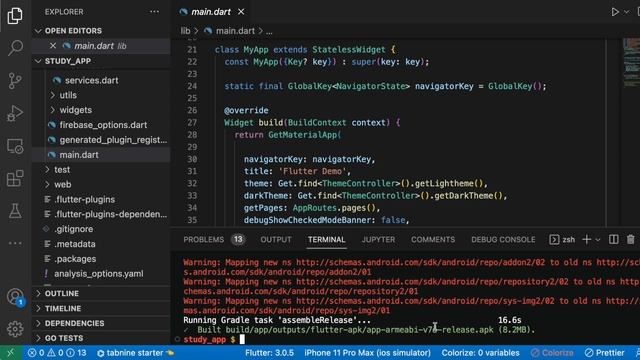Open the errors and warnings count in status bar
The height and width of the screenshot is (360, 640).
57,353
